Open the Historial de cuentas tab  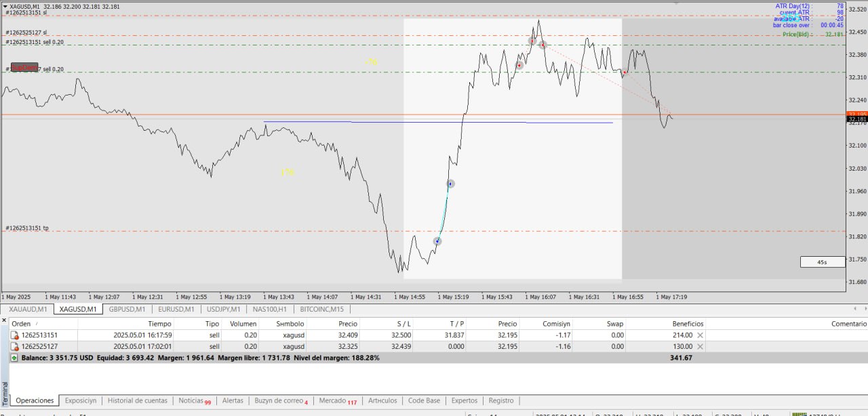(137, 400)
